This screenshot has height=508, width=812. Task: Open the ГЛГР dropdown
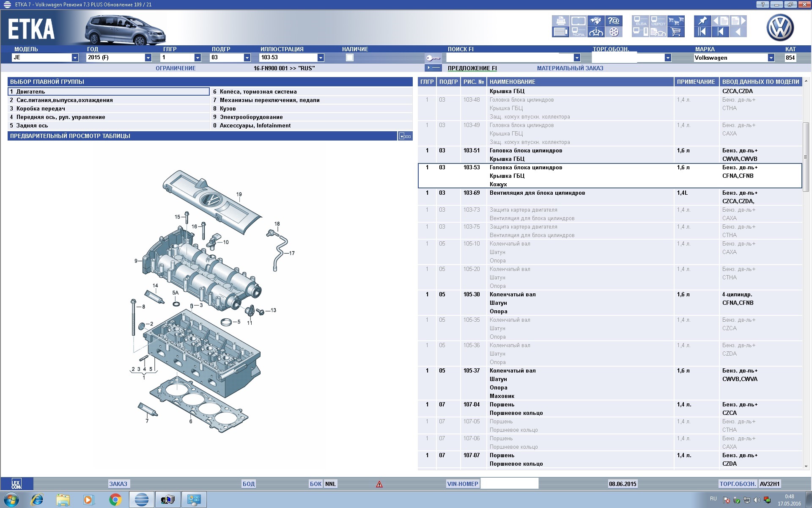198,58
